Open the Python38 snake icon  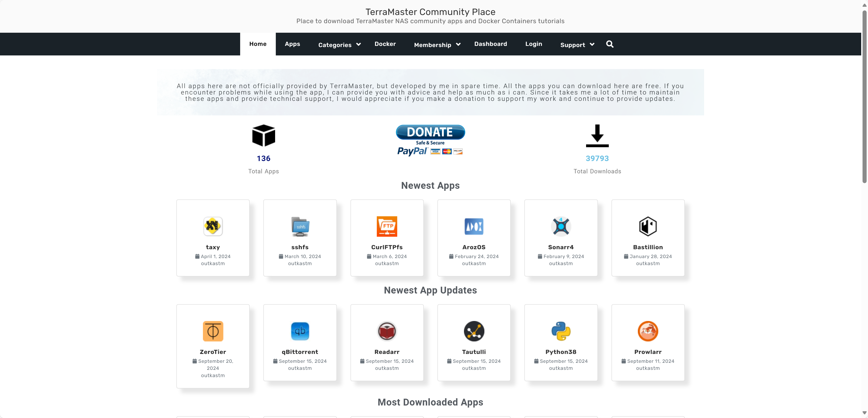coord(561,331)
